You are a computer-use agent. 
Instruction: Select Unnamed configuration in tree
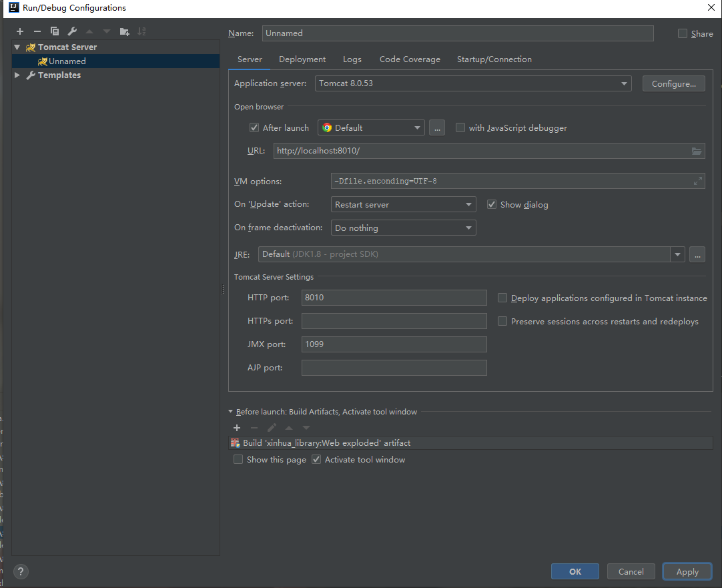[x=115, y=61]
